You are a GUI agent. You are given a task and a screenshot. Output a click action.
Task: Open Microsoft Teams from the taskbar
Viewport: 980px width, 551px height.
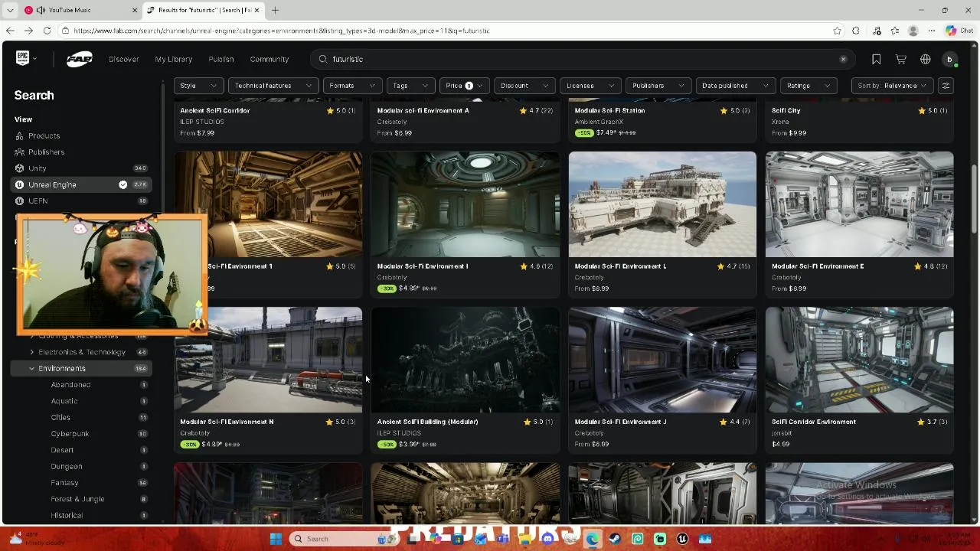(x=502, y=539)
